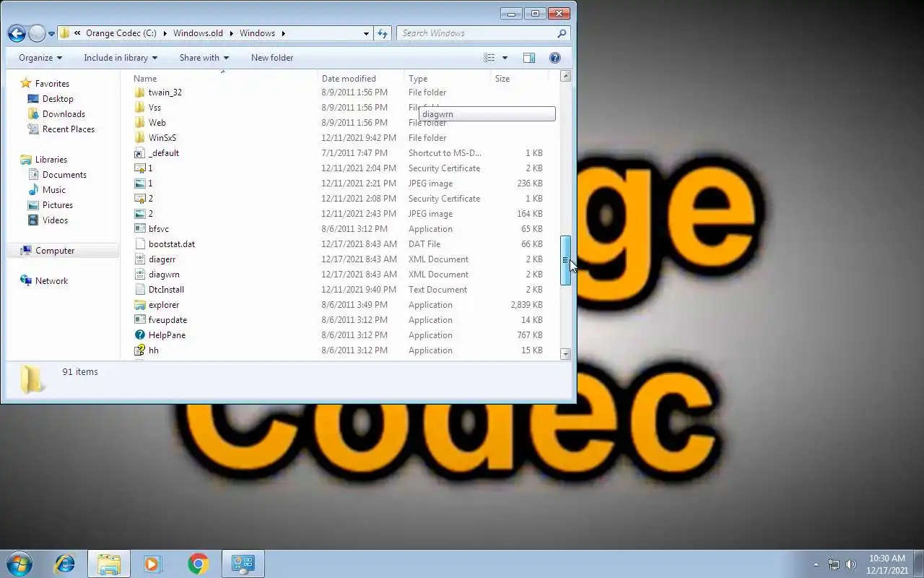
Task: Open the Music library
Action: (x=54, y=190)
